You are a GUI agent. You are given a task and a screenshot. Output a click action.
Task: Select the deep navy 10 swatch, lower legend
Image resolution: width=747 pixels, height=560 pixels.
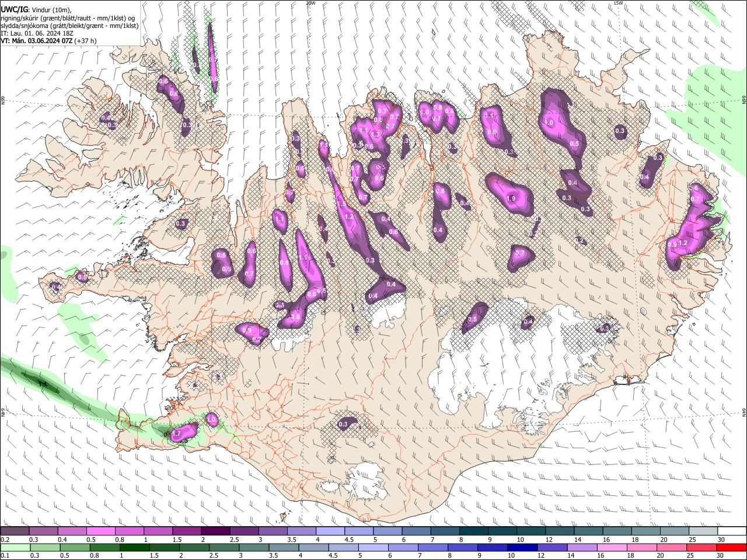(x=522, y=547)
